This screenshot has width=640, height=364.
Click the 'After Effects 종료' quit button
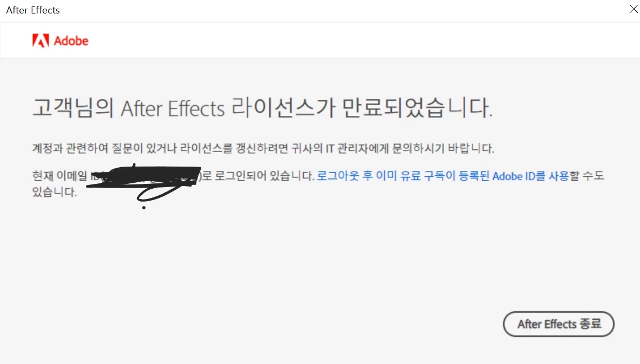click(x=559, y=324)
